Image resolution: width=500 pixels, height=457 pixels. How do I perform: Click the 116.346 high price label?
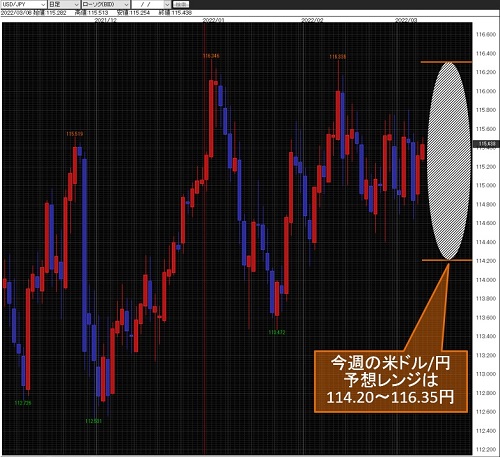tap(211, 56)
